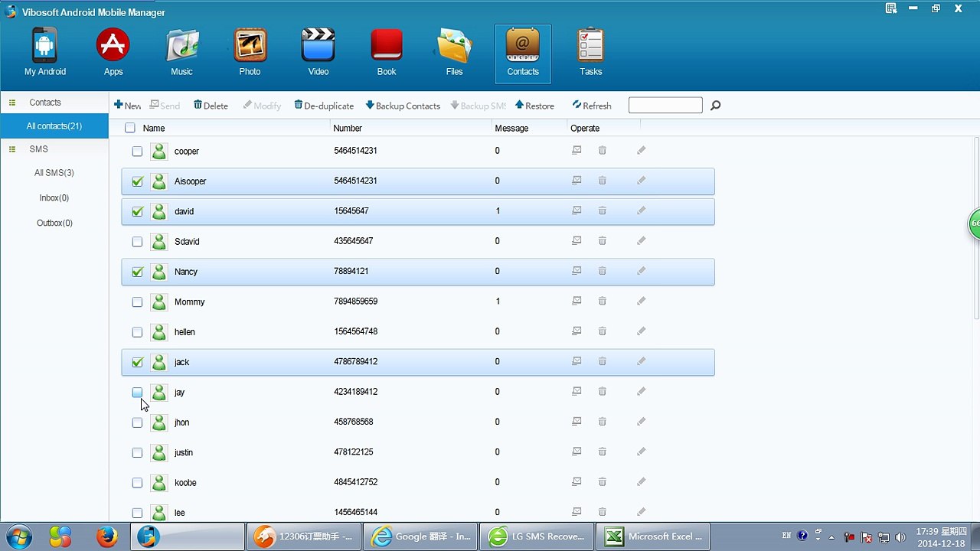The image size is (980, 551).
Task: Open Outbox(0) in sidebar
Action: click(x=54, y=223)
